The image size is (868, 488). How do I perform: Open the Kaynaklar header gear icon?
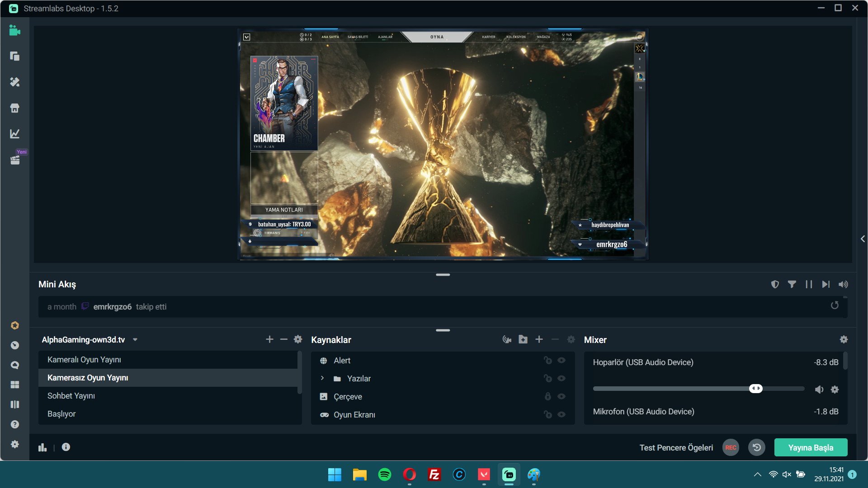[571, 339]
